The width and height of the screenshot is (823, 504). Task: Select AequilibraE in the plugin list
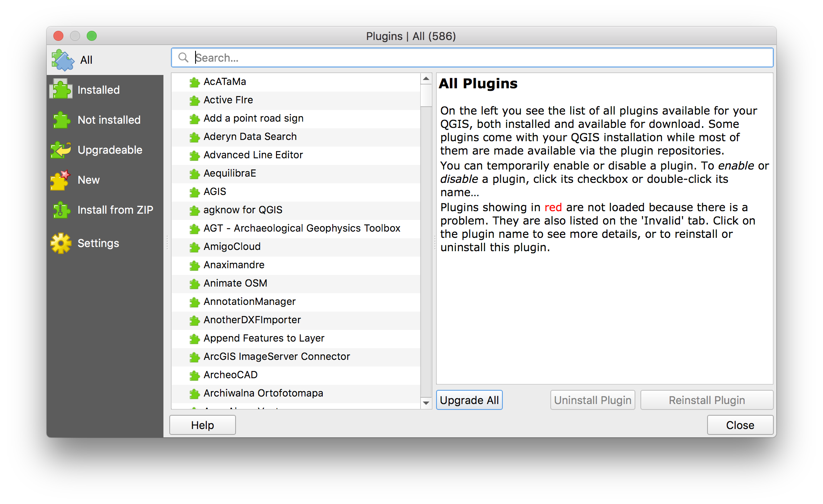point(230,173)
